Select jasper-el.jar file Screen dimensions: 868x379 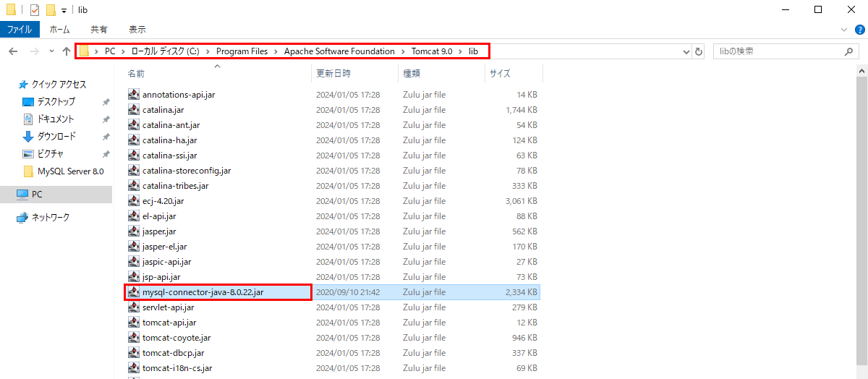(164, 247)
